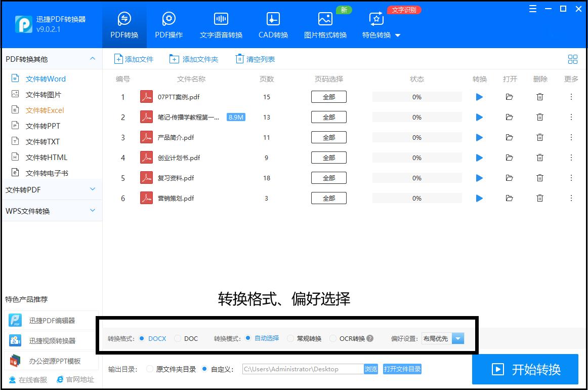Expand the 文件转PDF section
The image size is (588, 390).
pos(52,189)
